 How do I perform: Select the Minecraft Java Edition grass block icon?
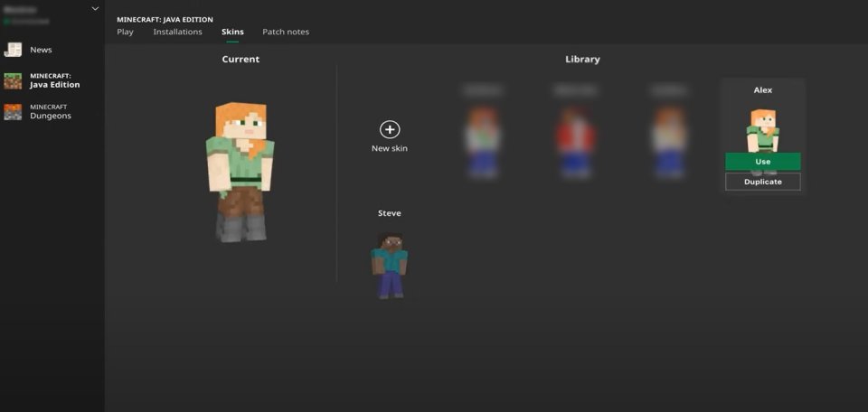(13, 80)
